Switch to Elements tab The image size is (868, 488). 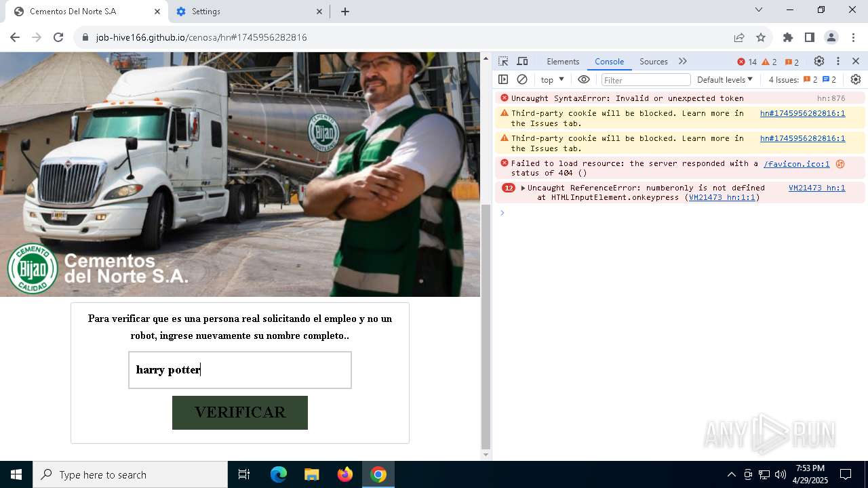(x=563, y=61)
